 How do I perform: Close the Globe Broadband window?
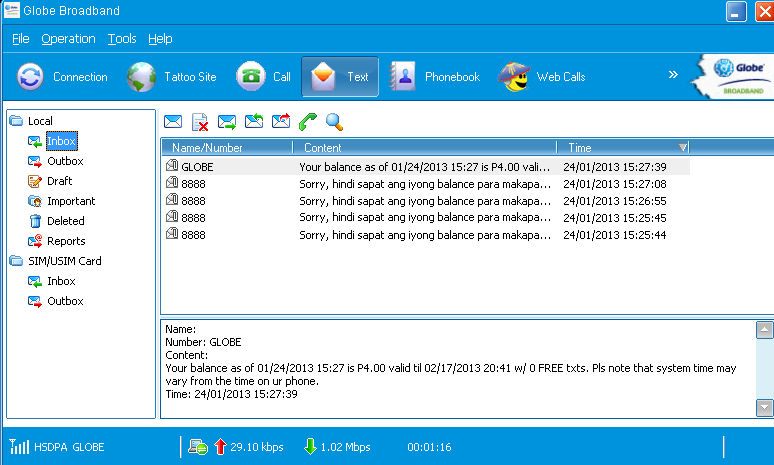[765, 11]
